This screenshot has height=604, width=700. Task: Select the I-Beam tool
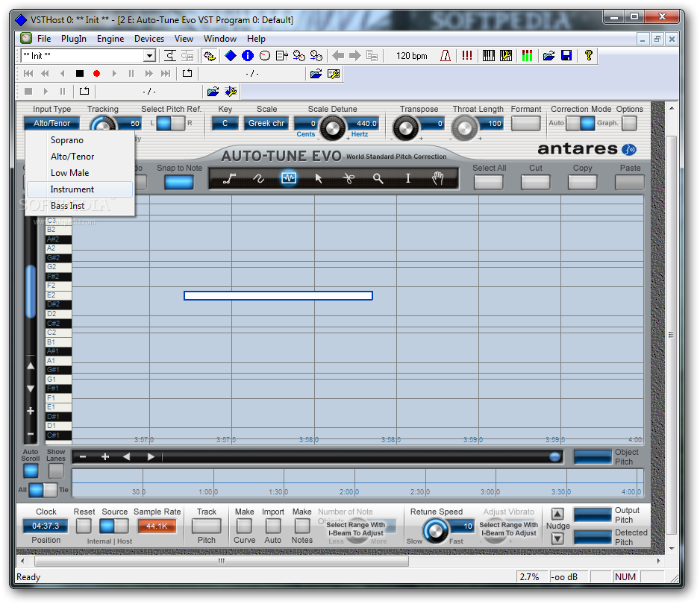(x=407, y=178)
